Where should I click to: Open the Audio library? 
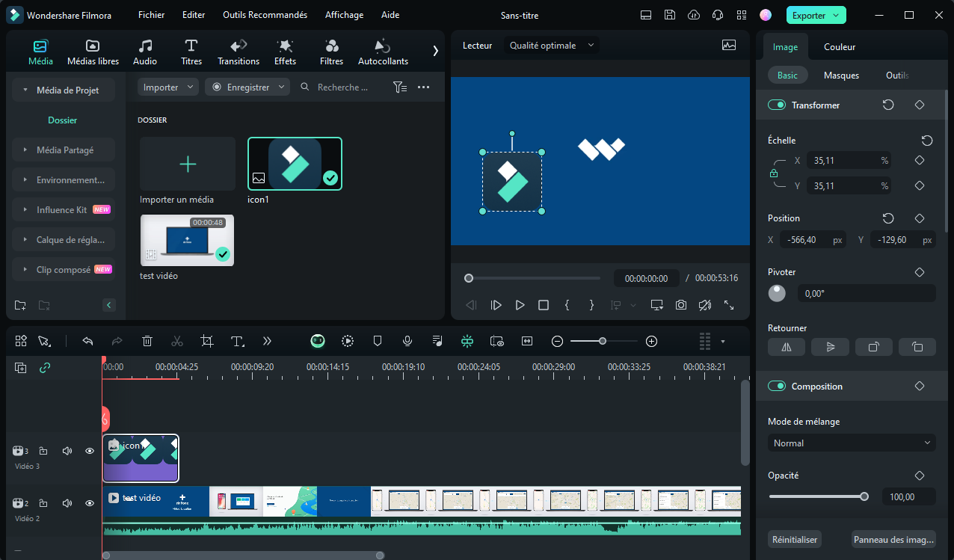(x=145, y=52)
